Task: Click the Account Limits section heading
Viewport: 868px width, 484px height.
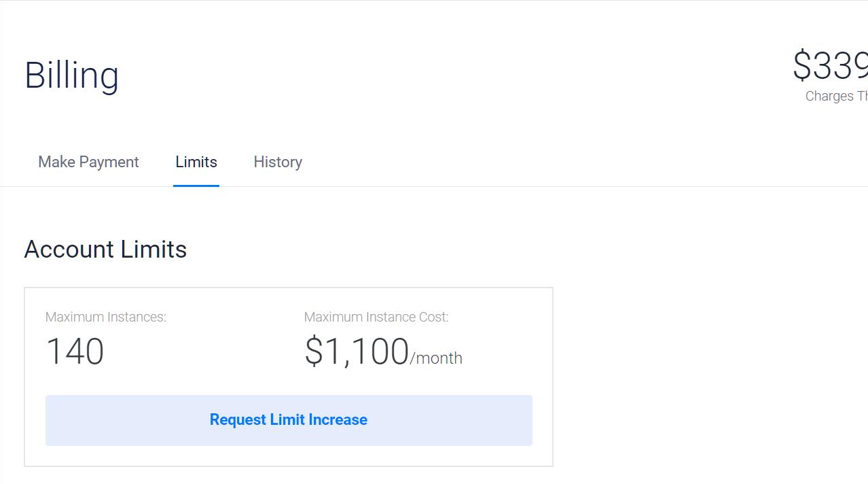Action: coord(105,249)
